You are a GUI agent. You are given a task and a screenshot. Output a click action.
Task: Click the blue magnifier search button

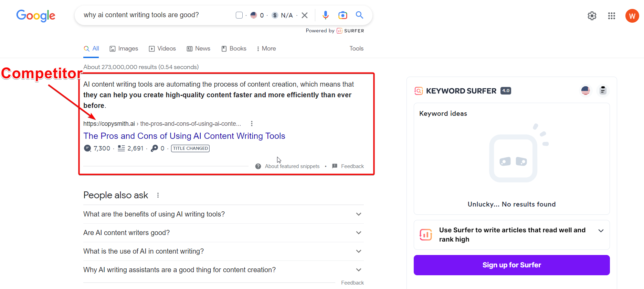pos(359,15)
